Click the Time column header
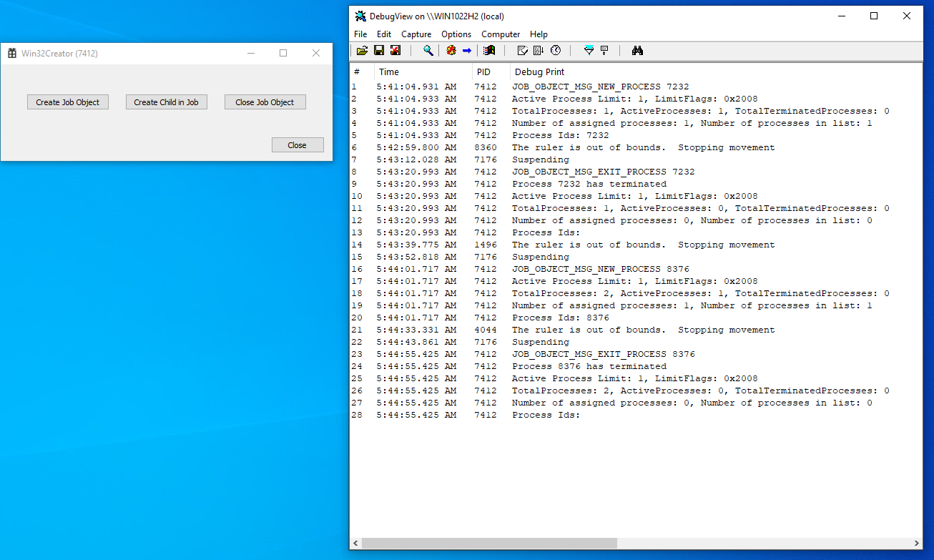This screenshot has width=934, height=560. coord(423,72)
